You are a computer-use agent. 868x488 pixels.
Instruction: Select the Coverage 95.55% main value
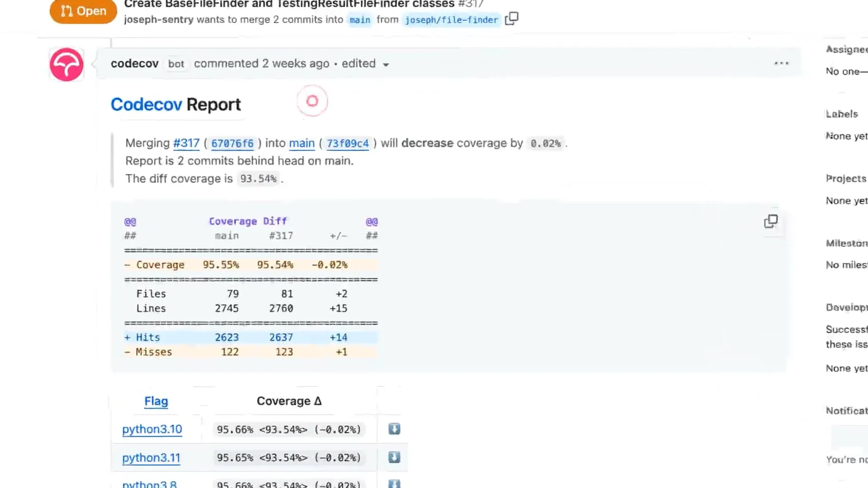pos(221,265)
